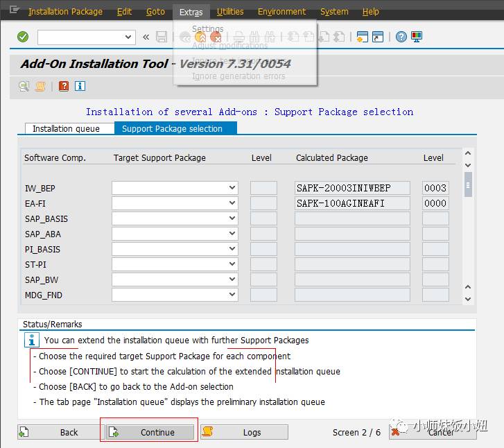Open the Utilities menu

click(x=230, y=12)
